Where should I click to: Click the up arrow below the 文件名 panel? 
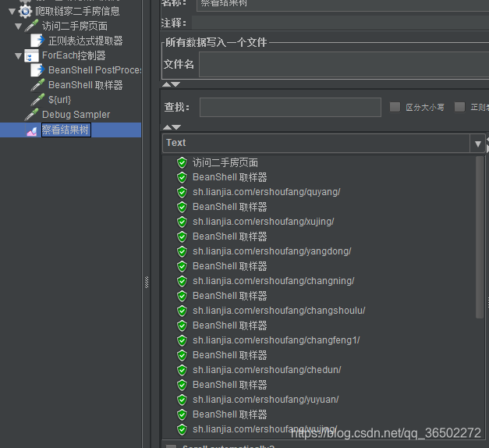(x=167, y=84)
